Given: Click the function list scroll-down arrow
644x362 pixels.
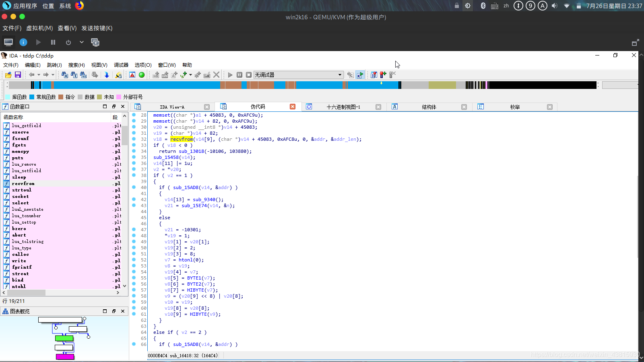Looking at the screenshot, I should pos(125,286).
